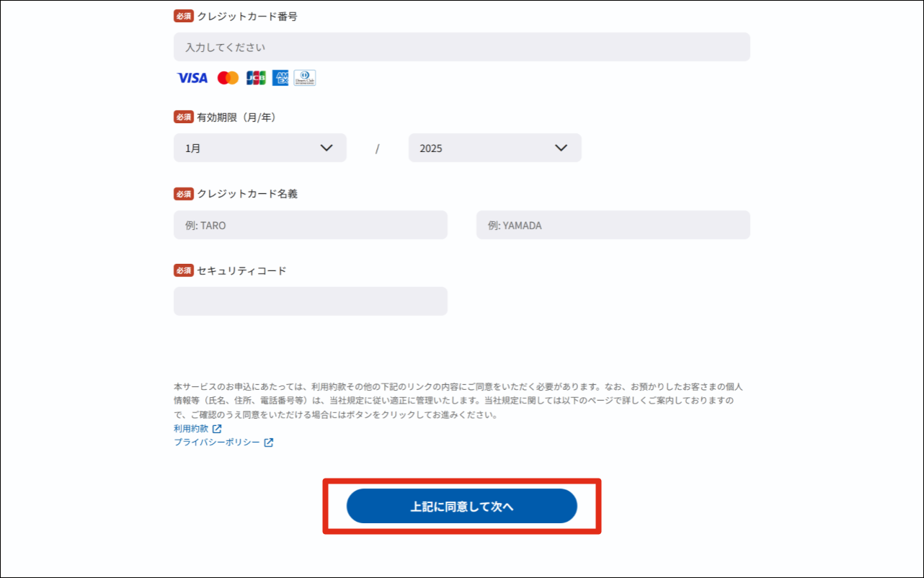The image size is (924, 578).
Task: Click the 必須 badge next to セキュリティコード
Action: tap(184, 271)
